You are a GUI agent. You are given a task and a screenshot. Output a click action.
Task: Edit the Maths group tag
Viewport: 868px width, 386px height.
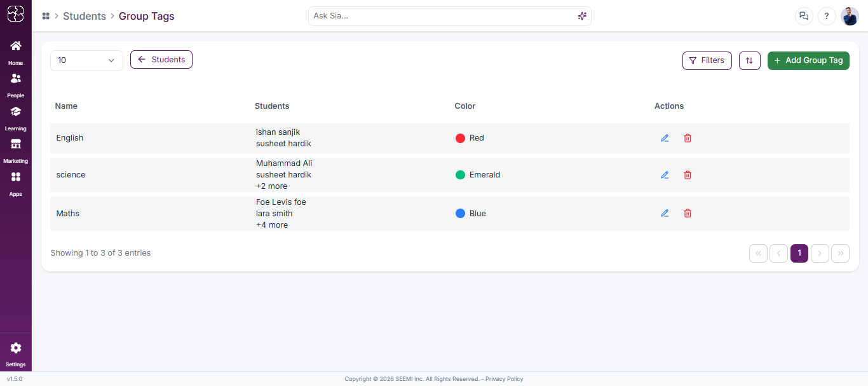point(665,213)
